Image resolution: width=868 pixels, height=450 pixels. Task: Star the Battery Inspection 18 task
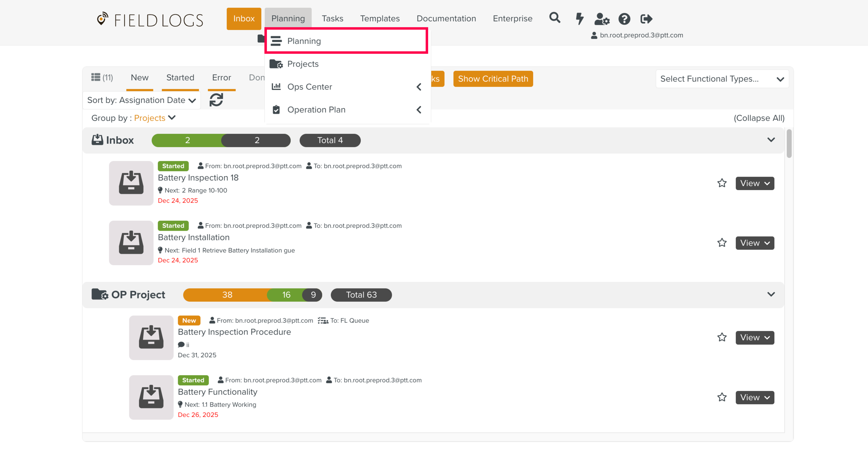pos(722,183)
